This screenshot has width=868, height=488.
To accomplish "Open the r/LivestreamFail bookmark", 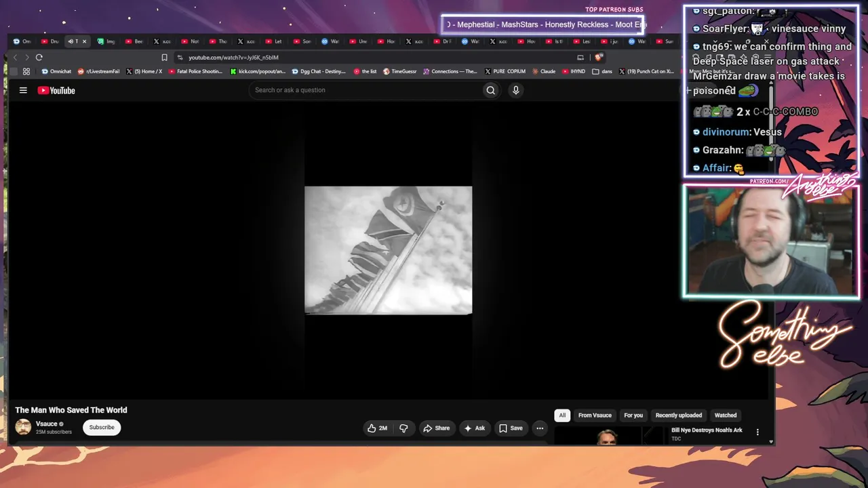I will click(x=100, y=71).
